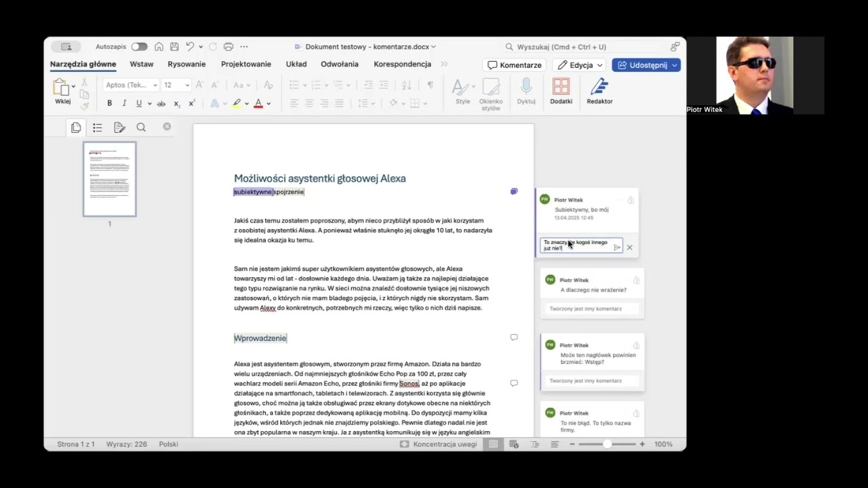This screenshot has width=868, height=488.
Task: Open the font size 12 combo box
Action: pyautogui.click(x=176, y=85)
